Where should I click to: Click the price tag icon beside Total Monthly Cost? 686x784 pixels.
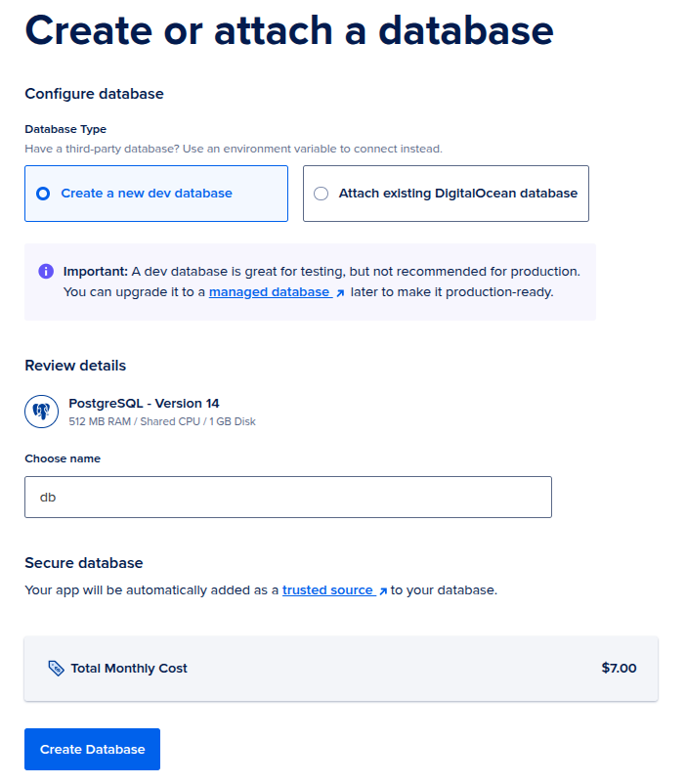click(x=56, y=669)
